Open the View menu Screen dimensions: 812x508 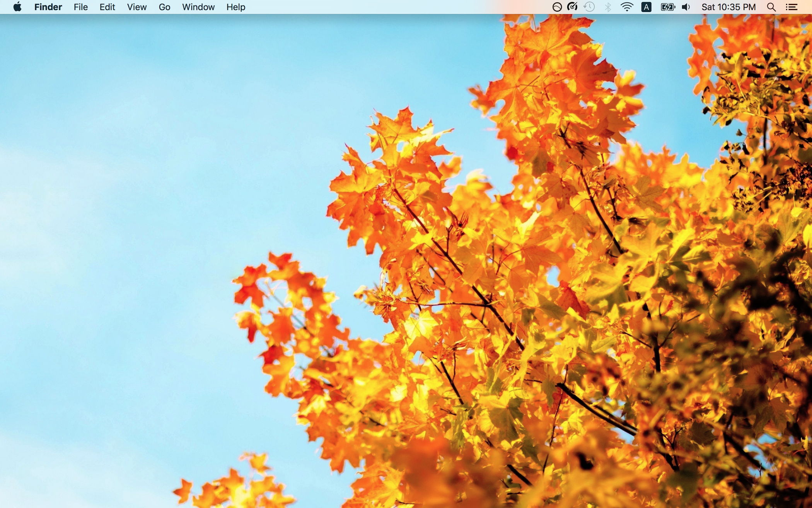point(137,7)
